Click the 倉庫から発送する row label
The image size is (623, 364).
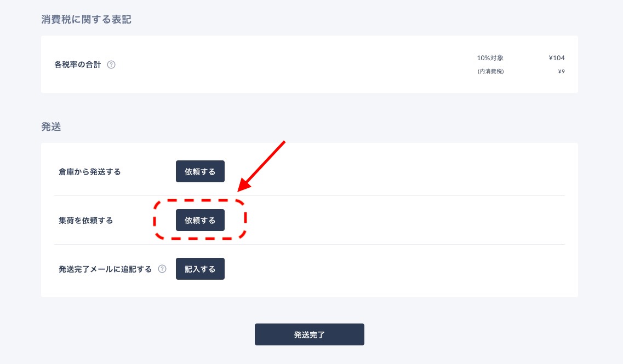point(90,172)
